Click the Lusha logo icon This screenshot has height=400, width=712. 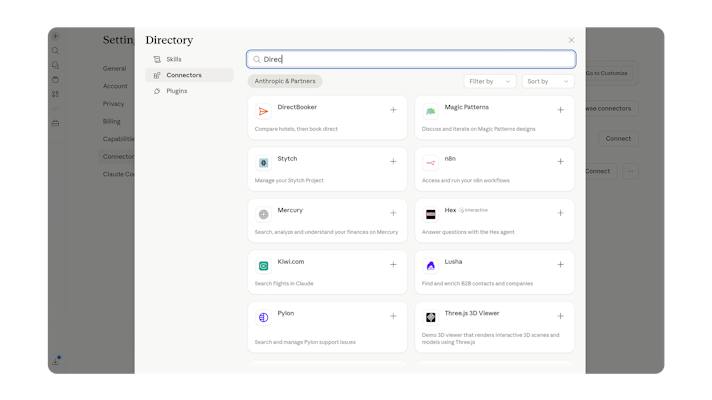[430, 266]
